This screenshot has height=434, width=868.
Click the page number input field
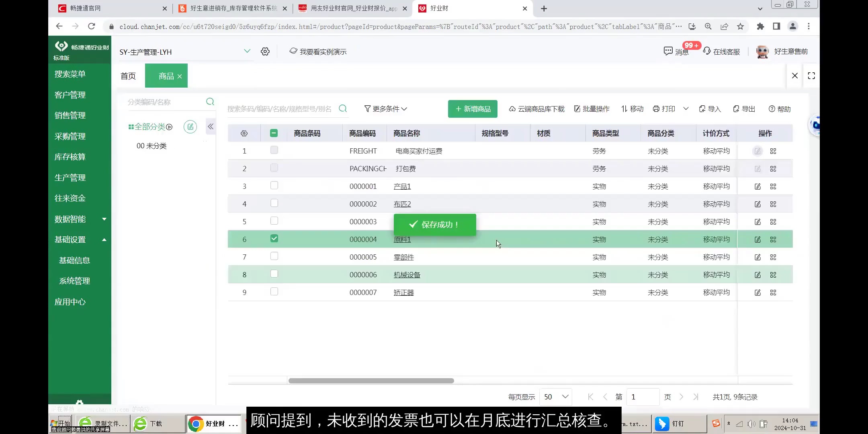point(643,397)
